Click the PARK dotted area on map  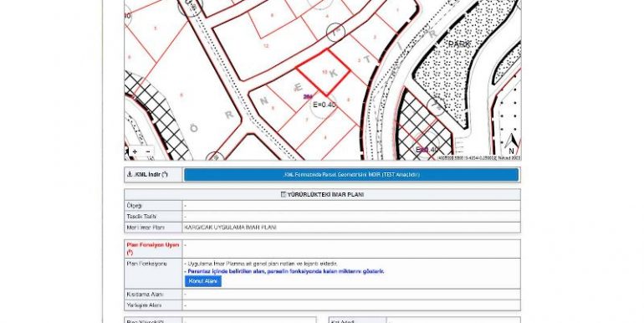tap(459, 44)
